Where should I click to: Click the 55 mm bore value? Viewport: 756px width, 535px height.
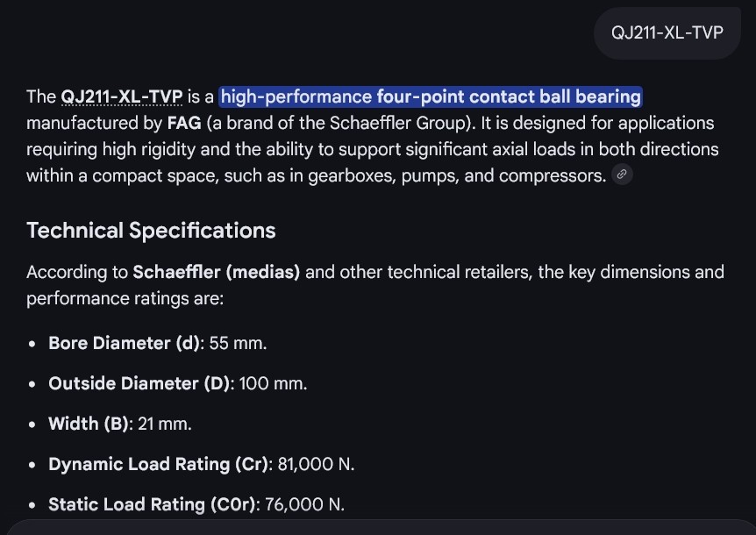[238, 343]
